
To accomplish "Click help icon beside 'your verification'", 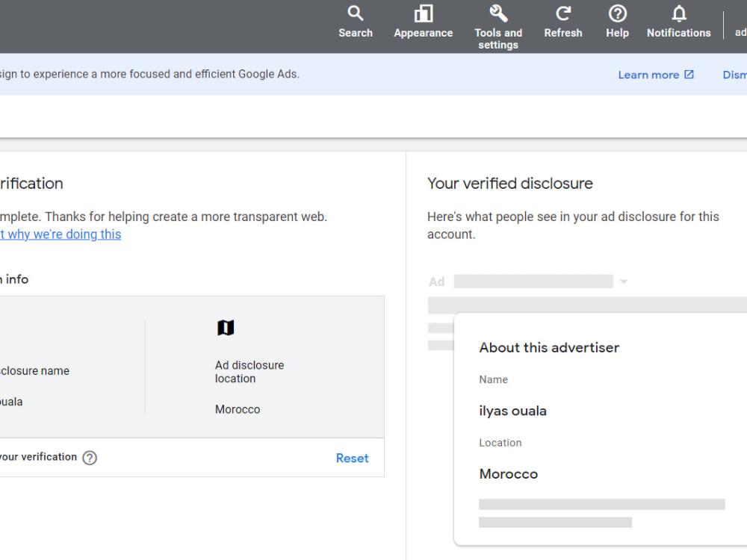I will pos(90,458).
